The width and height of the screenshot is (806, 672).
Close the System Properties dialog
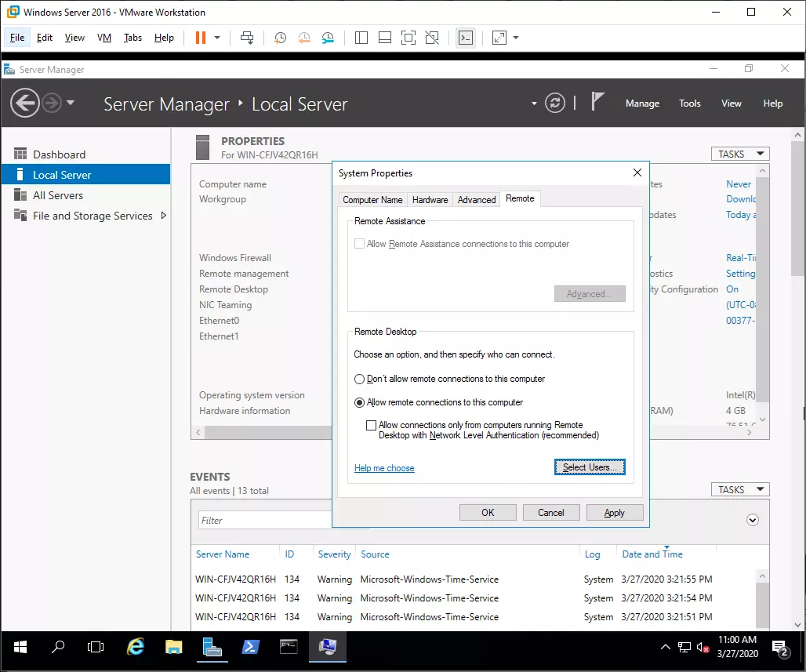pos(637,173)
